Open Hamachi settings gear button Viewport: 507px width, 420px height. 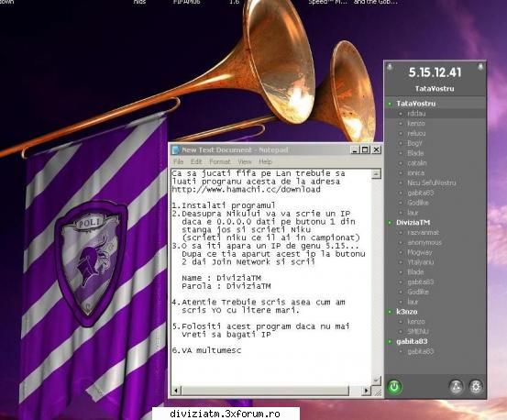click(x=475, y=386)
